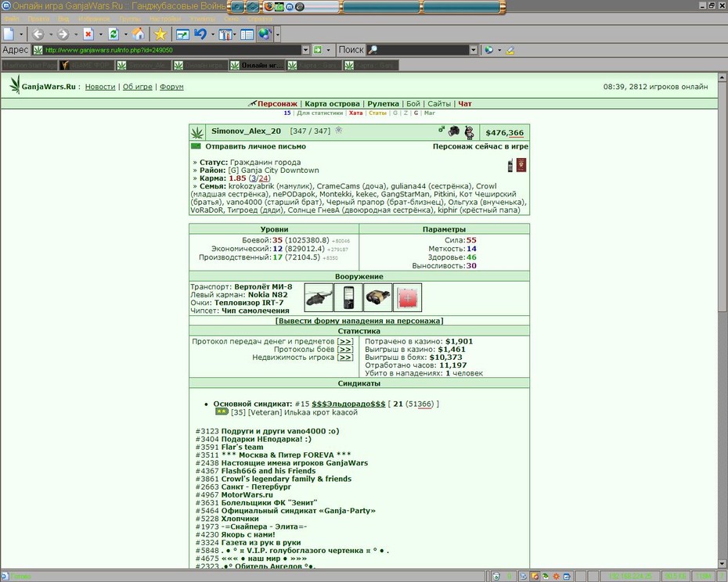Open the Рулетка navigation link

coord(383,104)
